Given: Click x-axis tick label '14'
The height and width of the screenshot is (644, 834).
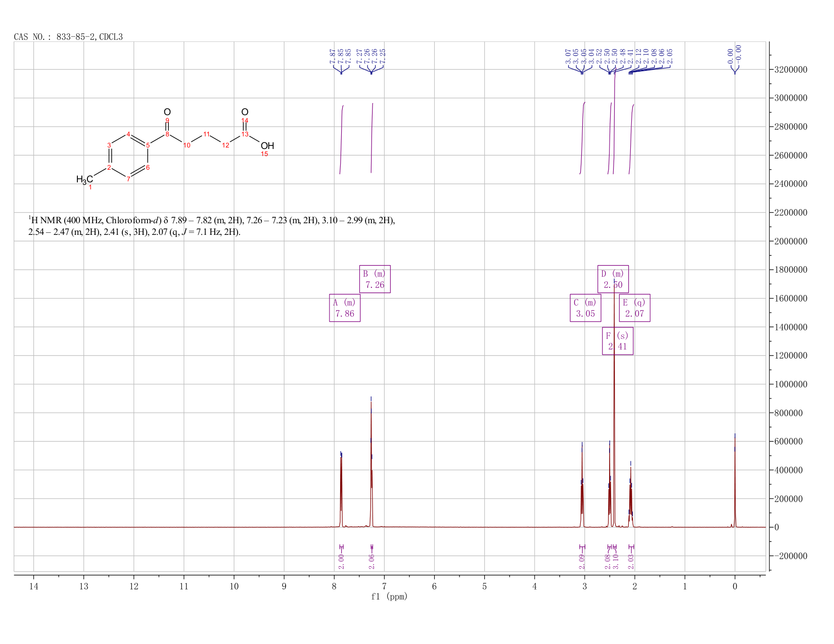Looking at the screenshot, I should coord(33,586).
